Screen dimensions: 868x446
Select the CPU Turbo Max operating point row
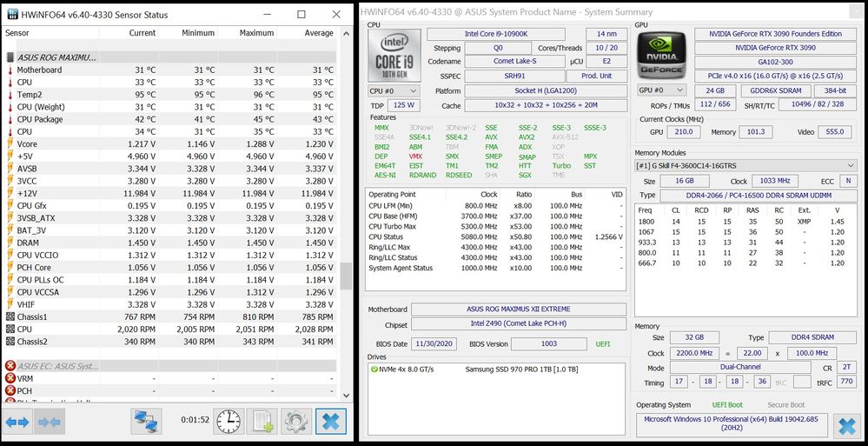[x=495, y=226]
